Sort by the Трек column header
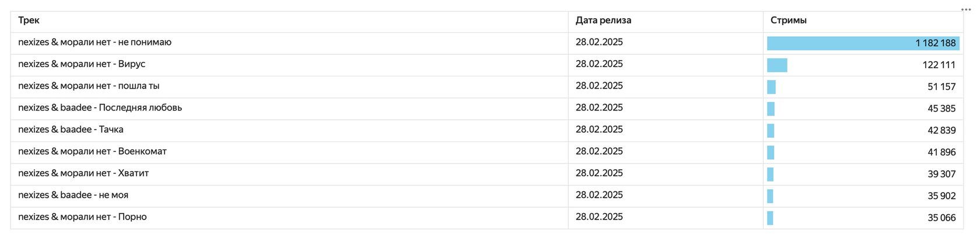The height and width of the screenshot is (244, 980). 29,20
